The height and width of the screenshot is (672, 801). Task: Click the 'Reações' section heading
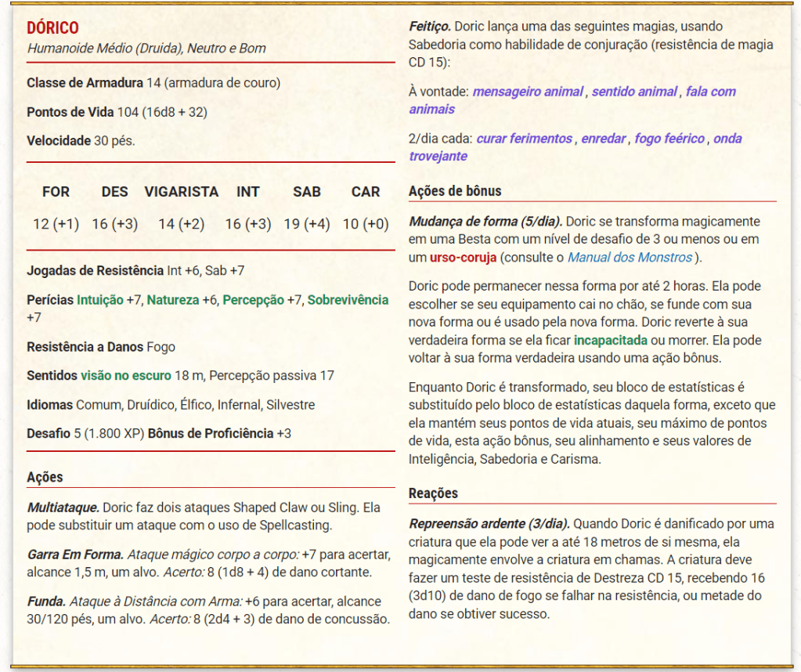pyautogui.click(x=433, y=493)
